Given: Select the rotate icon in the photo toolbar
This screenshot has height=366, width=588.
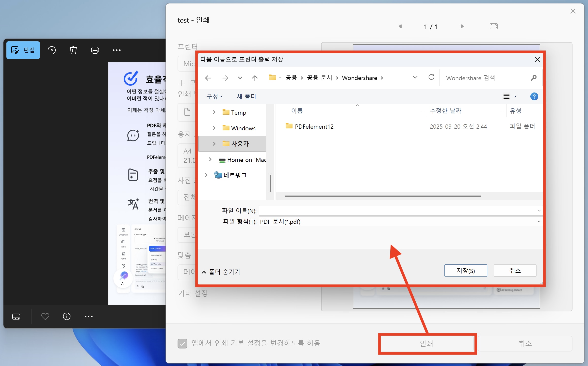Looking at the screenshot, I should pos(52,50).
